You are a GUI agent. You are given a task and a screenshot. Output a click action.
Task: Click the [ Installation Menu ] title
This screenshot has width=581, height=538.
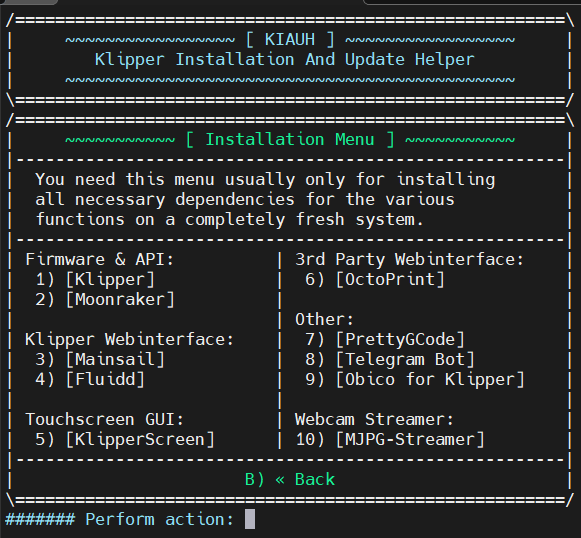pos(290,140)
